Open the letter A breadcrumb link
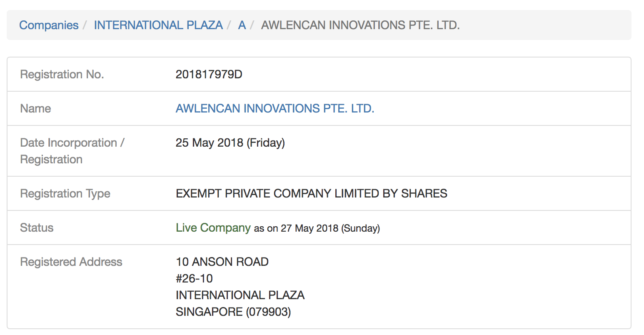The height and width of the screenshot is (335, 644). click(x=242, y=25)
